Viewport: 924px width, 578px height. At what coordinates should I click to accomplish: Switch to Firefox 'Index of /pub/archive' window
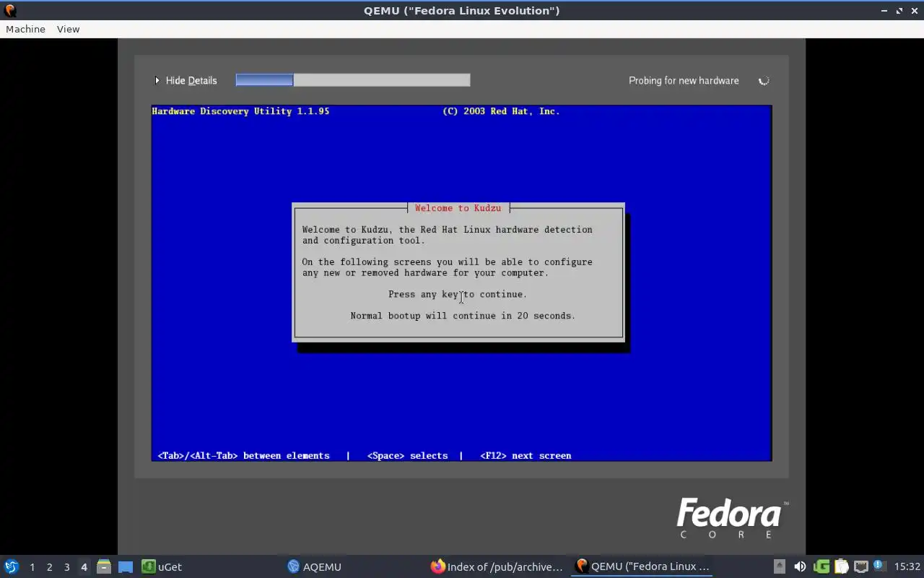tap(497, 566)
